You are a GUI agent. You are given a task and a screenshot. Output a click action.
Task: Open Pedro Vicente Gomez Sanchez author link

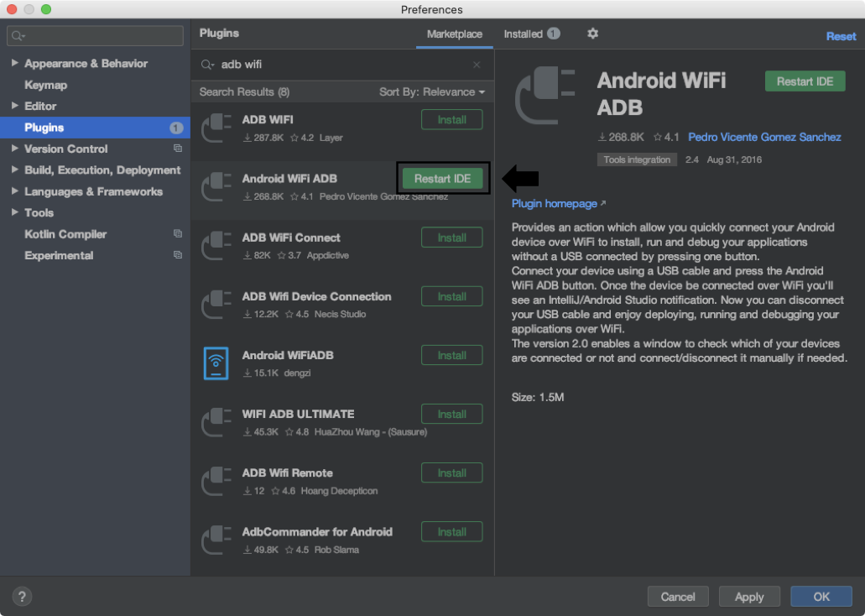[764, 137]
